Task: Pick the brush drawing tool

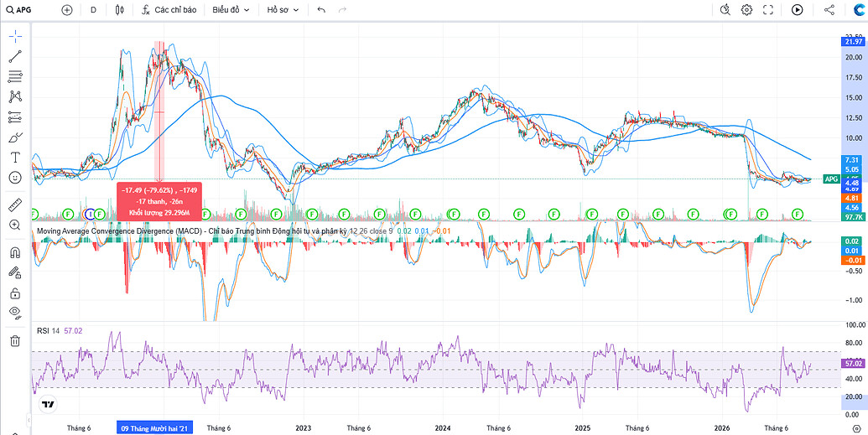Action: (x=15, y=137)
